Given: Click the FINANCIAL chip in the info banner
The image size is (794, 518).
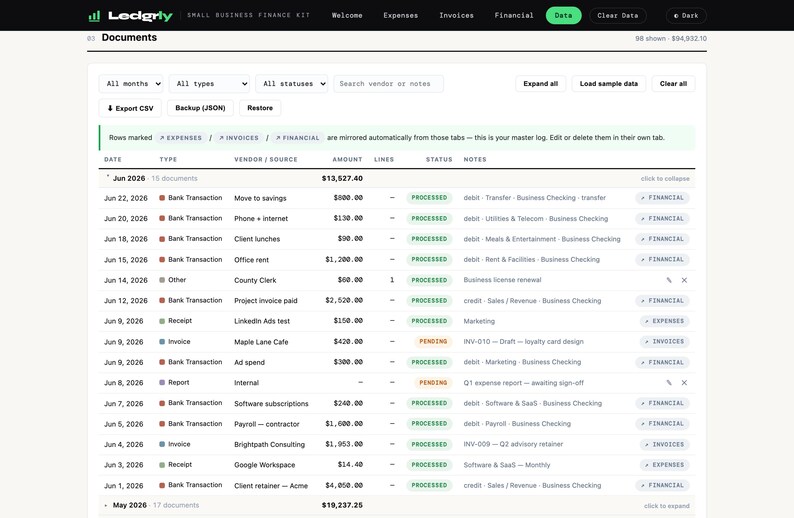Looking at the screenshot, I should (298, 138).
